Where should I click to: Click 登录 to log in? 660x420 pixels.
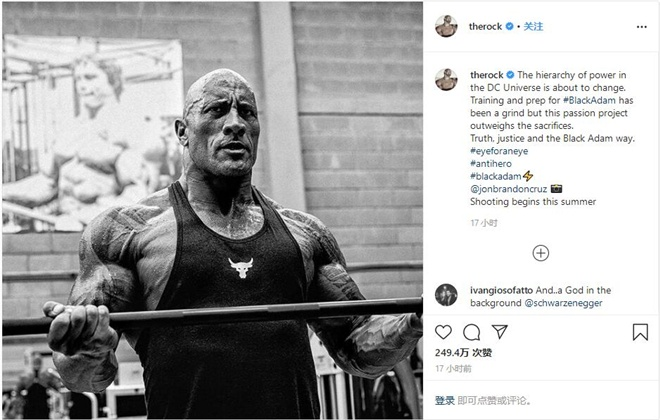pyautogui.click(x=444, y=401)
